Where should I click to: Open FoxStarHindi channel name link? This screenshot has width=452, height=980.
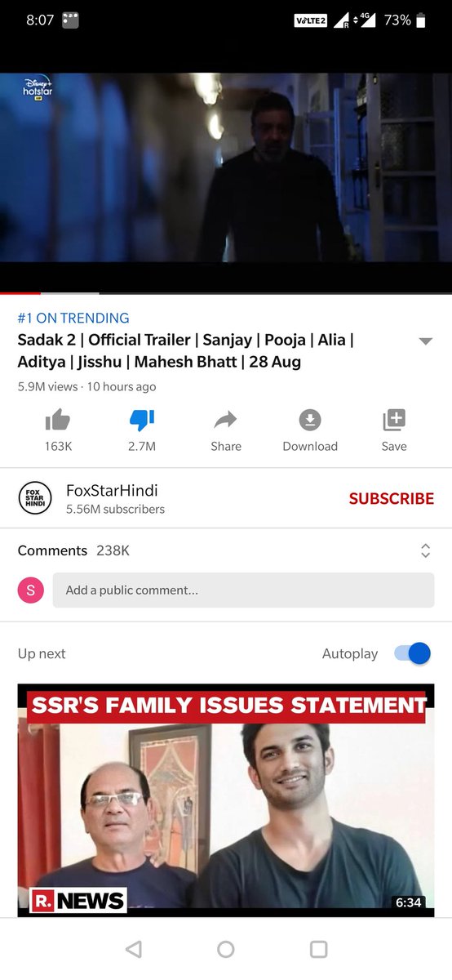tap(112, 490)
